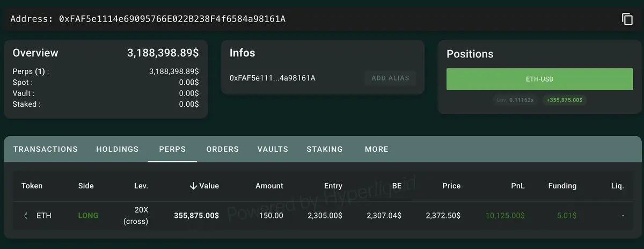
Task: Sort the table by the PnL column
Action: pos(518,186)
